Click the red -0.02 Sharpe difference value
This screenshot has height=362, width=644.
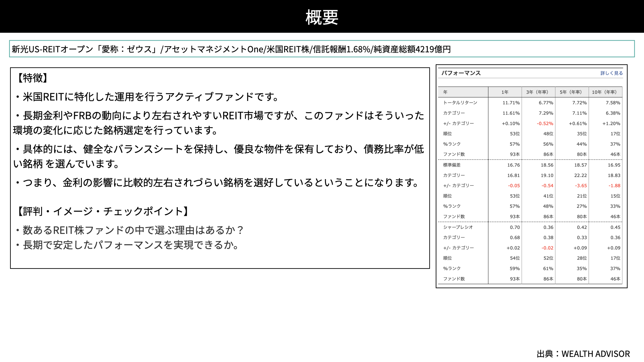coord(547,248)
